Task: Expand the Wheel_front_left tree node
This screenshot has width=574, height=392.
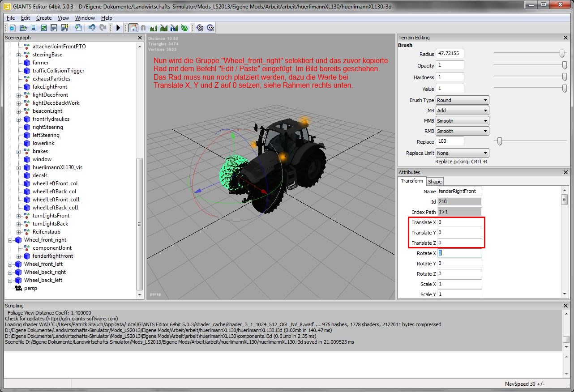Action: [x=10, y=264]
